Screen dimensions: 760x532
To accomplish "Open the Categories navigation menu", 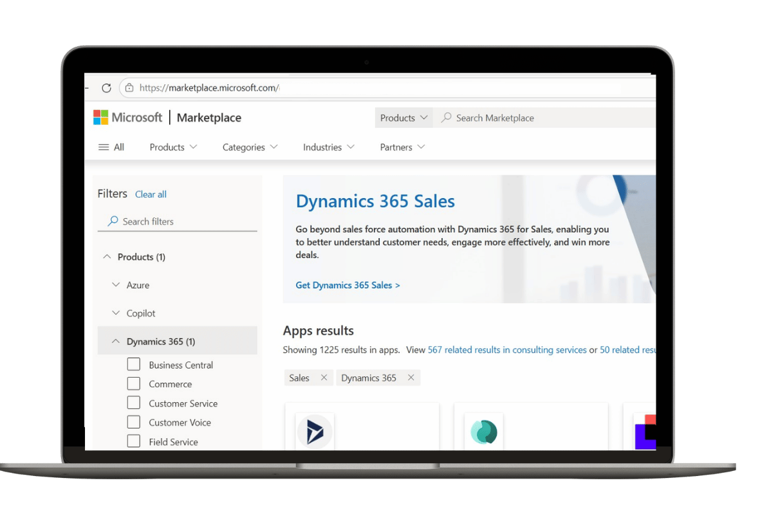I will (250, 147).
